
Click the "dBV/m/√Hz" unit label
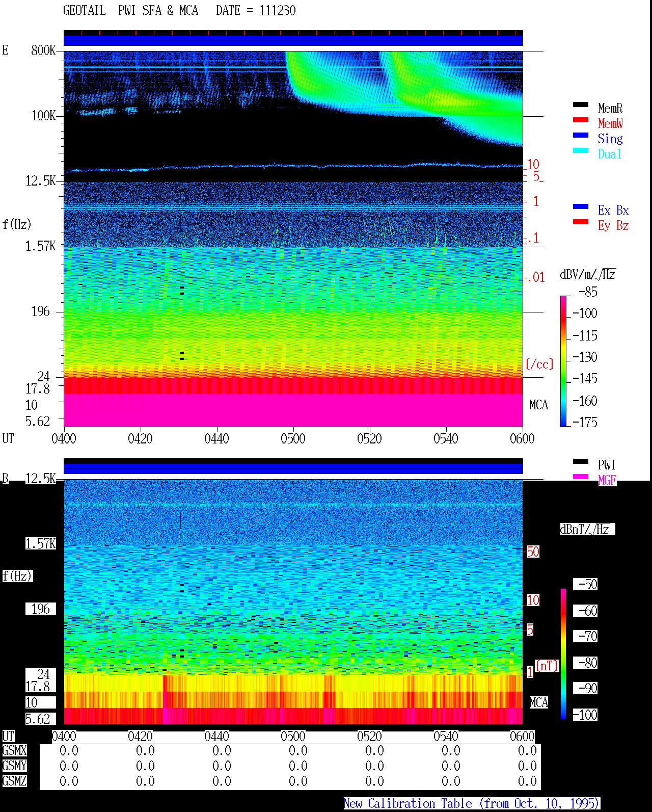[x=588, y=274]
